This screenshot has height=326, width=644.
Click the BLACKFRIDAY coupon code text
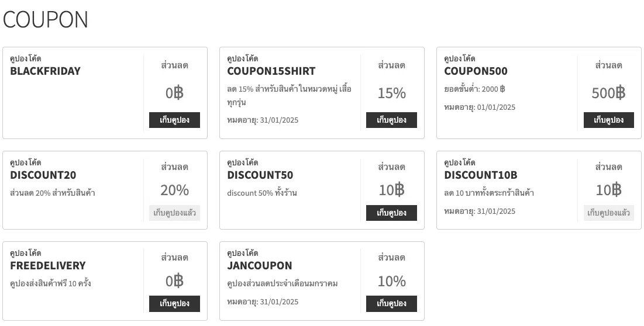point(45,71)
